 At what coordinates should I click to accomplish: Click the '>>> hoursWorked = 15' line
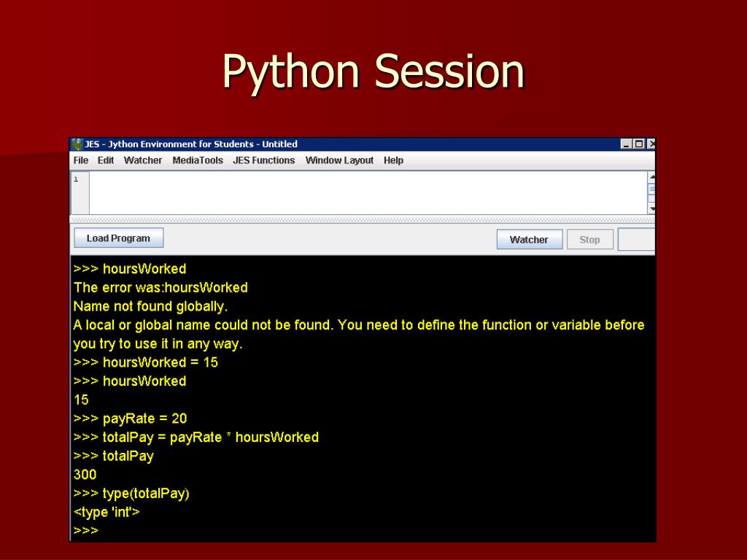(x=145, y=362)
